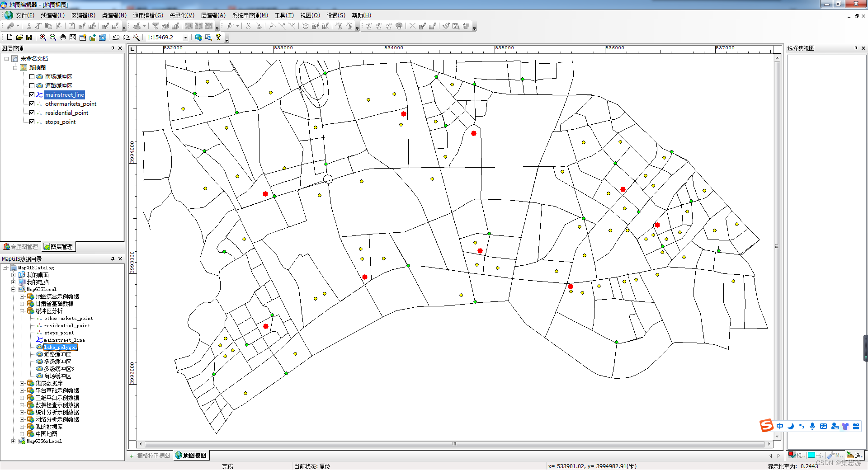Click the map horizontal scrollbar thumb

tap(454, 444)
